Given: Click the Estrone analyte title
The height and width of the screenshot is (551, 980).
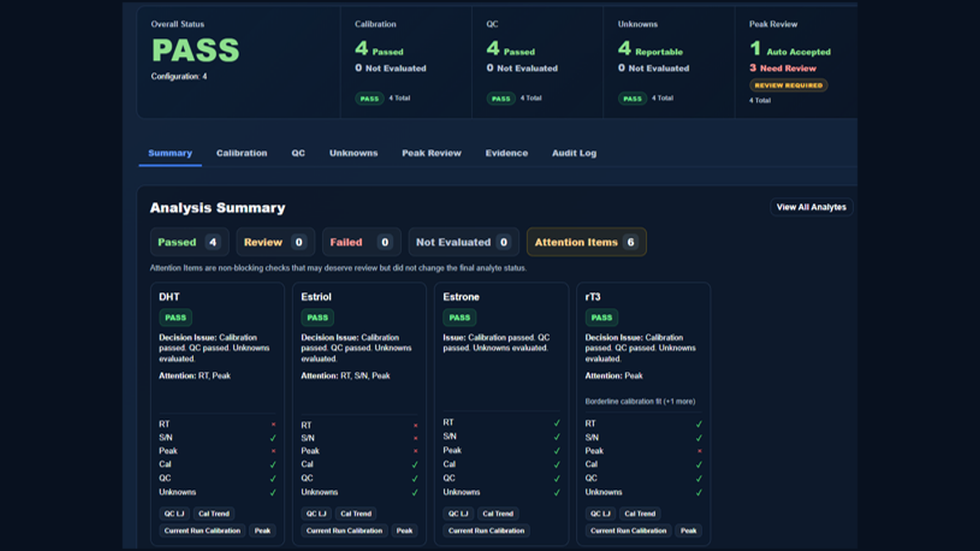Looking at the screenshot, I should pyautogui.click(x=461, y=297).
